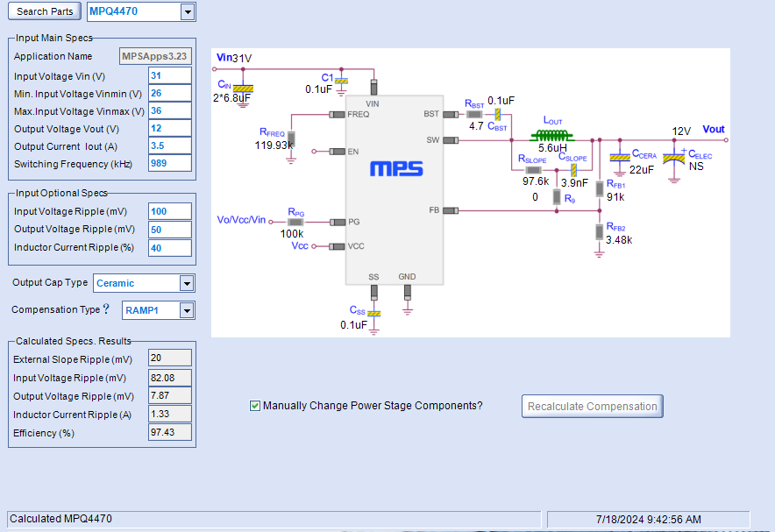Viewport: 775px width, 532px height.
Task: Click the SW pin connector
Action: (451, 140)
